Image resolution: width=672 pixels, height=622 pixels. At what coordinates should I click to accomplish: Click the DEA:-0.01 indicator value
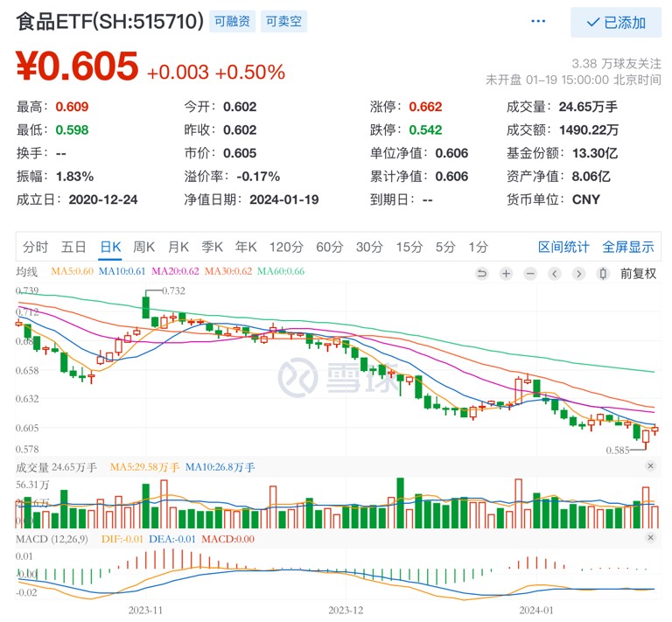tap(171, 539)
